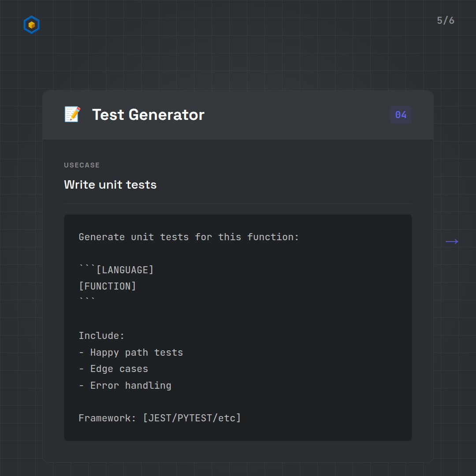Click the hexagon cube logo
The image size is (476, 476).
tap(31, 25)
